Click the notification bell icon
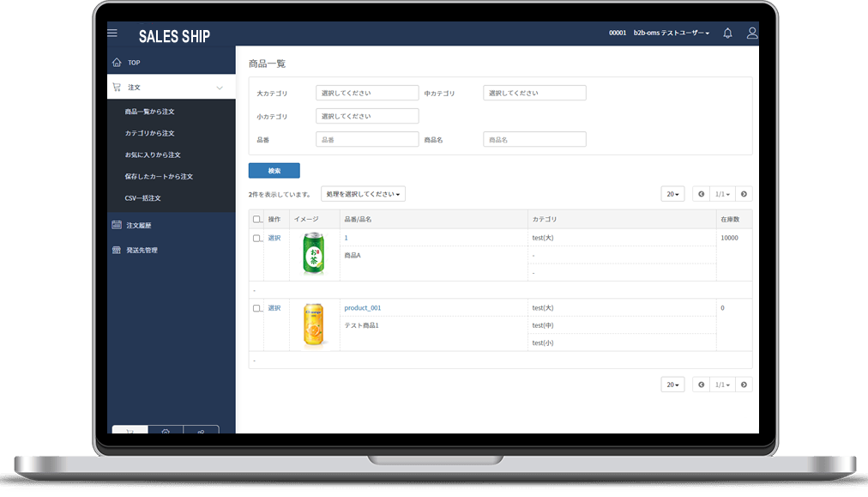 [727, 33]
